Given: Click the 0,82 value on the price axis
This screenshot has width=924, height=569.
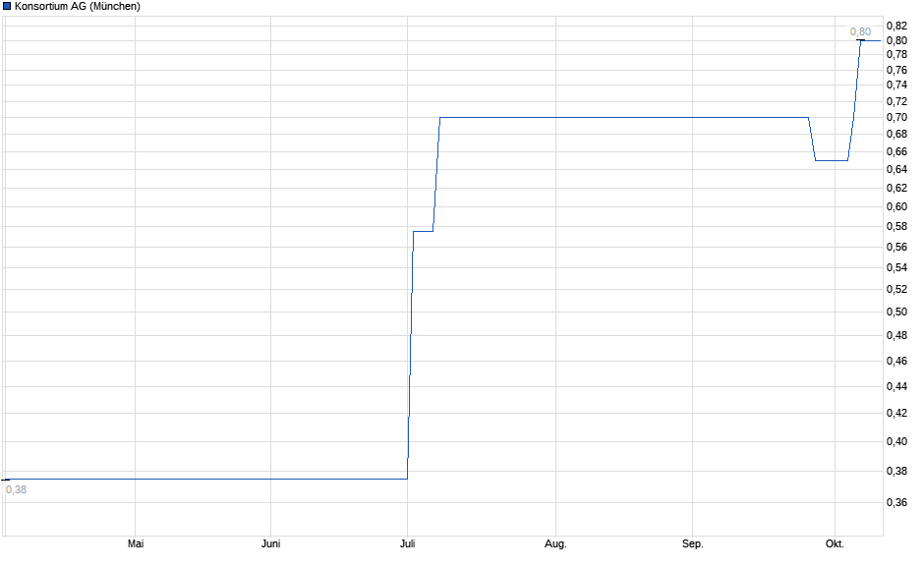Looking at the screenshot, I should click(896, 26).
